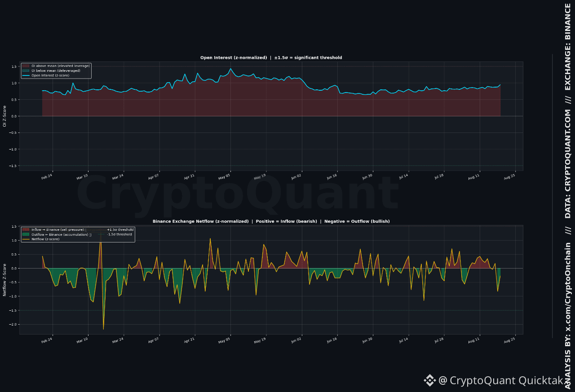Click the -2.0 tick on the Netflow Z-Score axis
This screenshot has height=392, width=575.
[x=13, y=325]
